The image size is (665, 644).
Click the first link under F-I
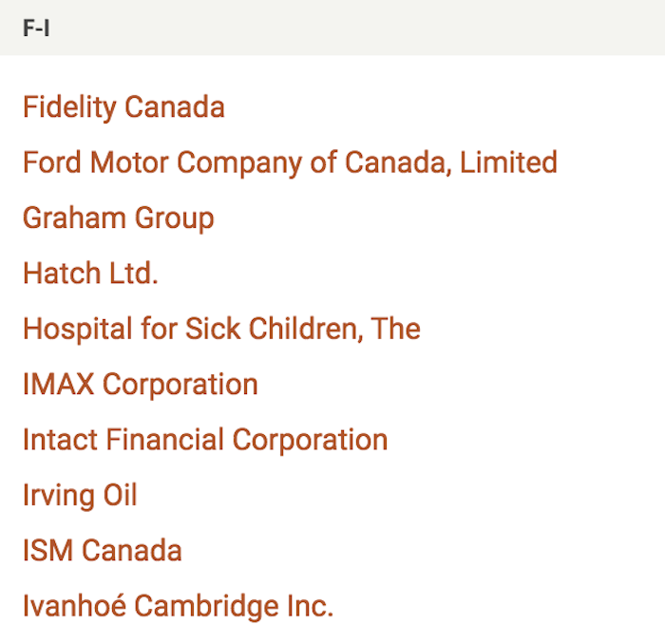click(123, 107)
